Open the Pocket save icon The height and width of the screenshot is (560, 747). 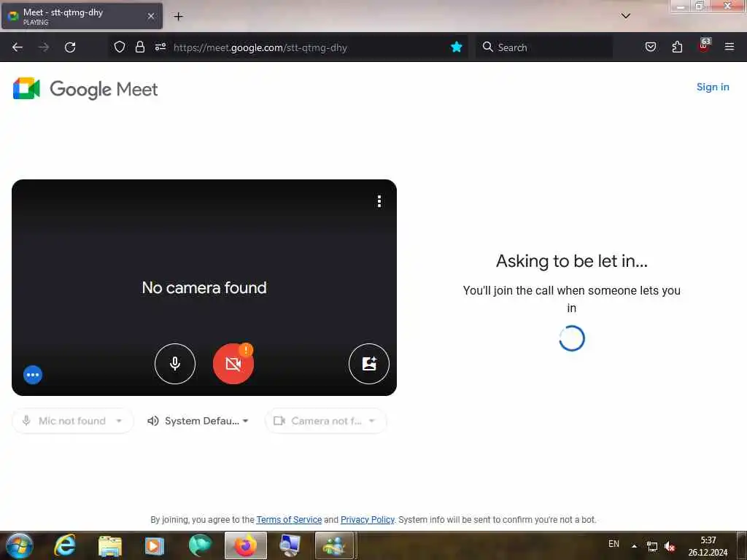tap(650, 47)
